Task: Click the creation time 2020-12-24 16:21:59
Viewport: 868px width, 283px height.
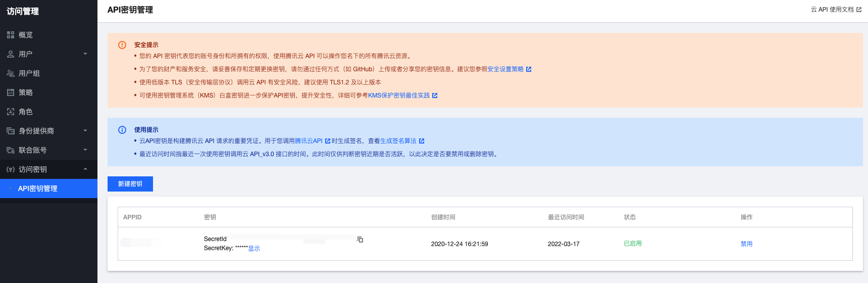Action: tap(459, 244)
